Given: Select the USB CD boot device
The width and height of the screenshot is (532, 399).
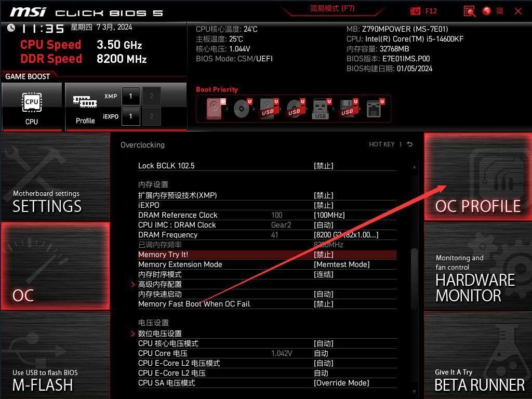Looking at the screenshot, I should point(295,109).
